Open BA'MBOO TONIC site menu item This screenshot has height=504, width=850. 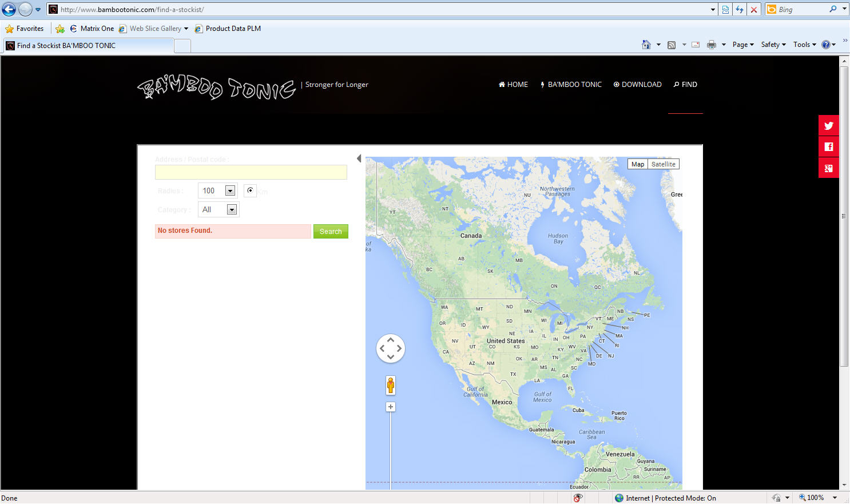click(x=571, y=85)
